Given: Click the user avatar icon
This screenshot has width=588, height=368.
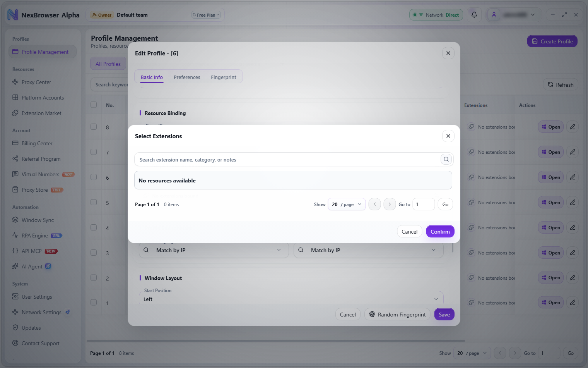Looking at the screenshot, I should coord(494,15).
